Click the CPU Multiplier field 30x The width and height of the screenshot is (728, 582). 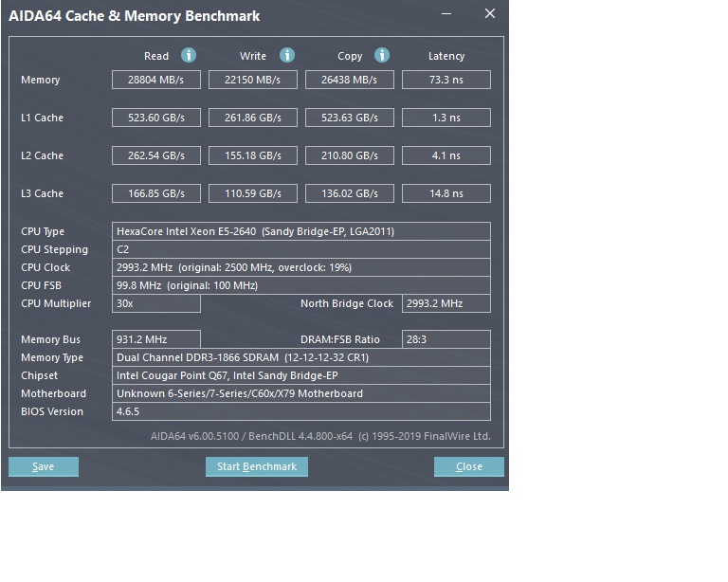click(156, 303)
